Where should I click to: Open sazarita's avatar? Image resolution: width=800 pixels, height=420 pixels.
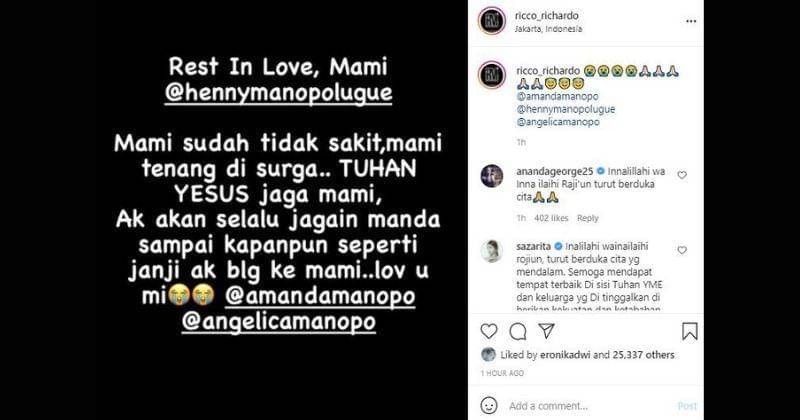coord(492,251)
